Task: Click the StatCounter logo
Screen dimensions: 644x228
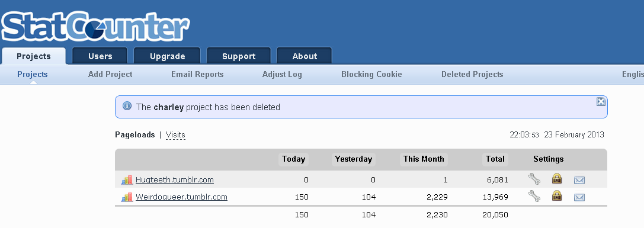Action: coord(96,27)
